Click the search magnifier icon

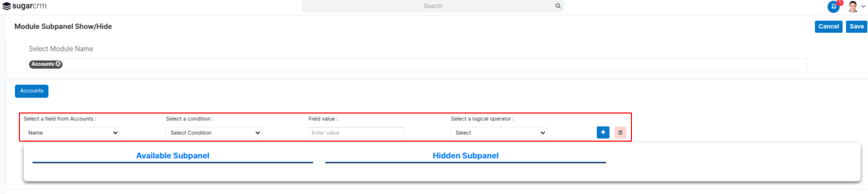(x=558, y=6)
